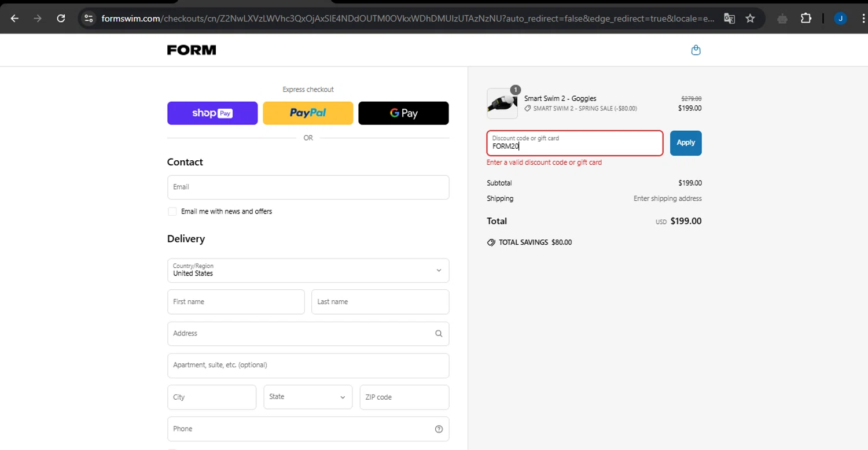
Task: Click the Smart Swim 2 - Goggles product name
Action: (560, 98)
